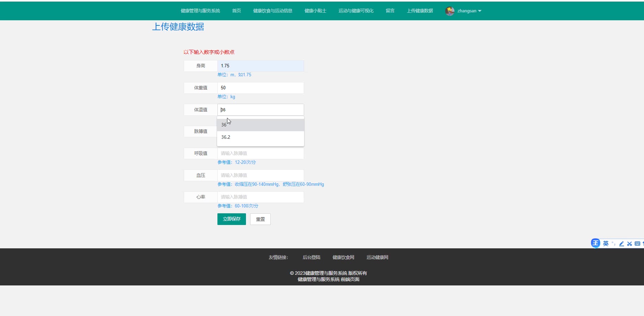Click the ©2023 copyright footer text
This screenshot has width=644, height=316.
pos(329,273)
